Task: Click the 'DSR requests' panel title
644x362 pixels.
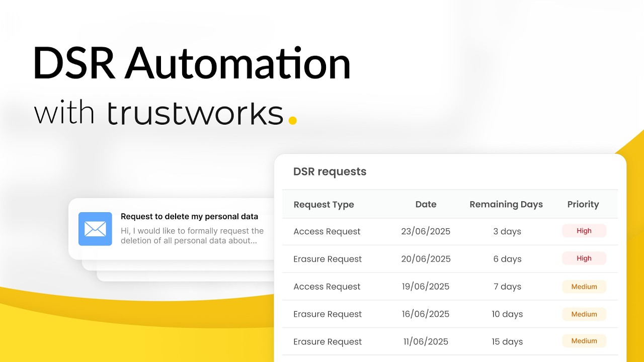Action: 330,171
